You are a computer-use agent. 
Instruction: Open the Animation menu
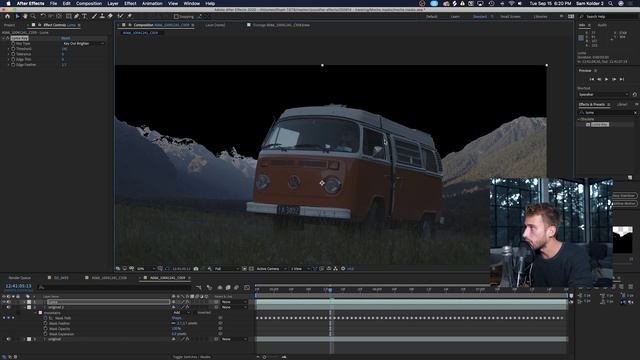(x=152, y=3)
